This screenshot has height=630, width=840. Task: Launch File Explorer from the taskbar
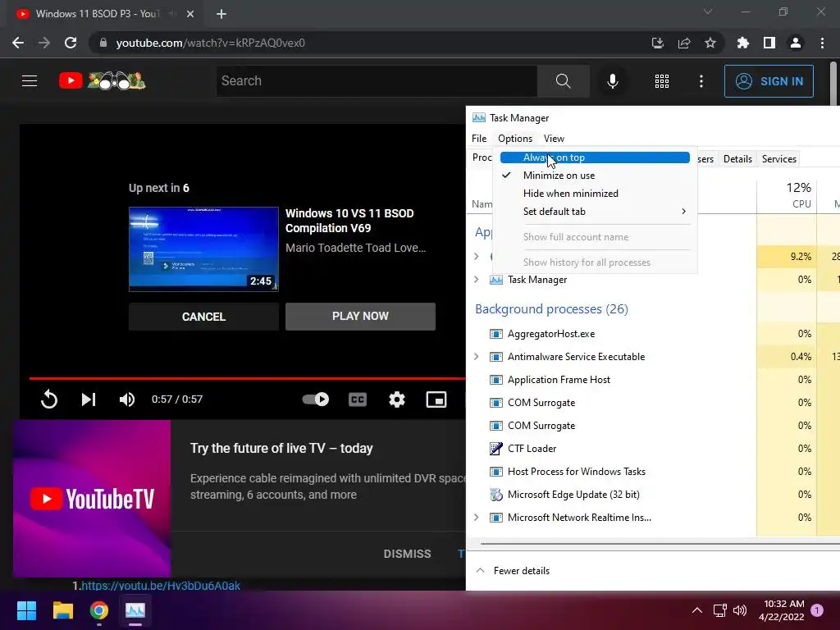point(62,610)
